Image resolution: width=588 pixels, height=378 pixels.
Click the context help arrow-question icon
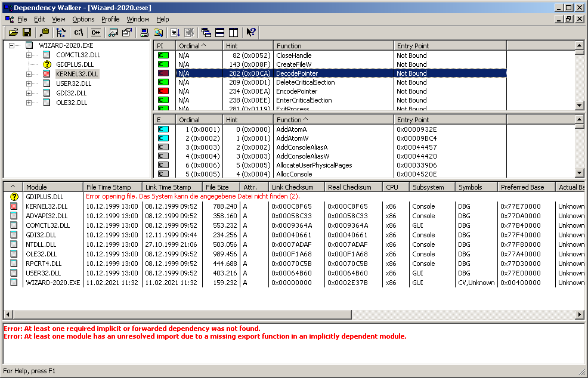pos(250,32)
